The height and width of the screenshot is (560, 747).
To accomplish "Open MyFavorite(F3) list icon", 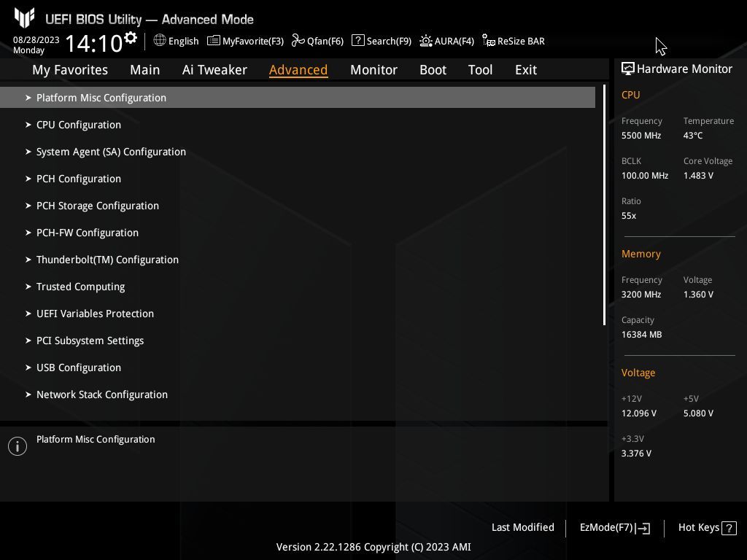I will [x=214, y=41].
